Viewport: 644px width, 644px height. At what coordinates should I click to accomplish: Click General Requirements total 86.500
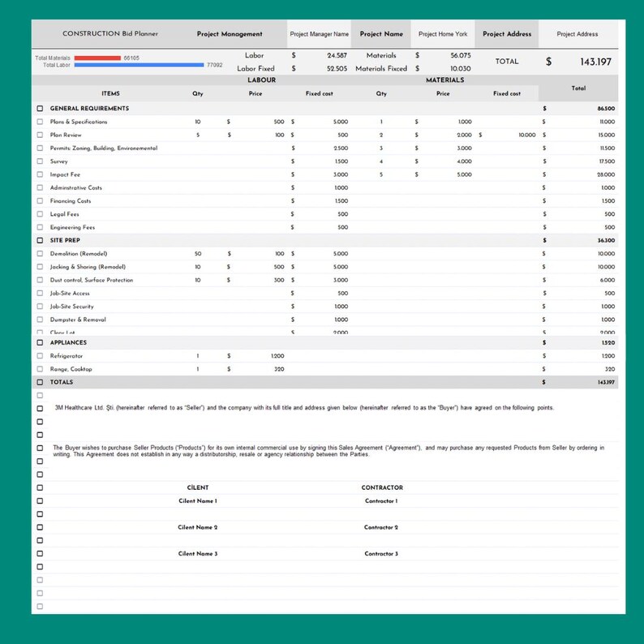(x=606, y=109)
